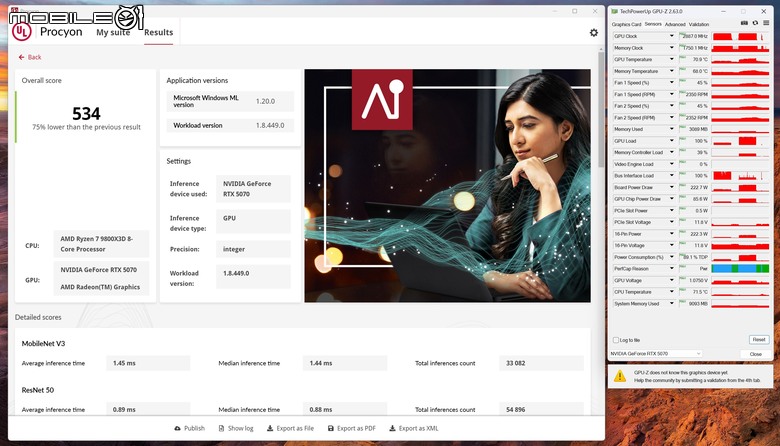The image size is (780, 446).
Task: Switch to Graphics Card tab in GPU-Z
Action: tap(626, 24)
